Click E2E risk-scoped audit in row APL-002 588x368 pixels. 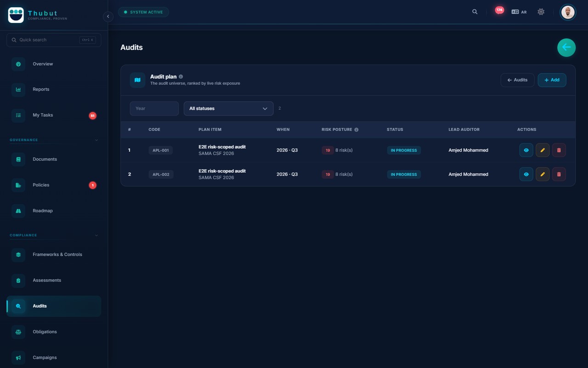(222, 171)
